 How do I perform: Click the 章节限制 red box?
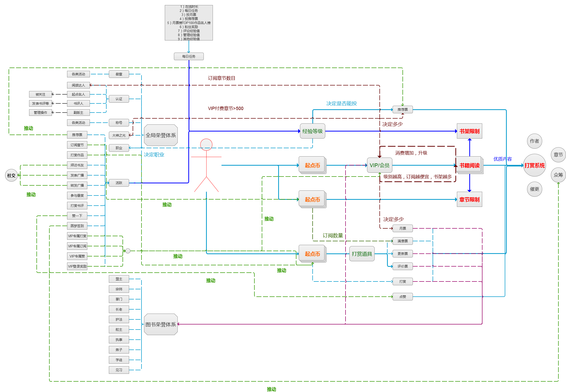click(x=469, y=199)
